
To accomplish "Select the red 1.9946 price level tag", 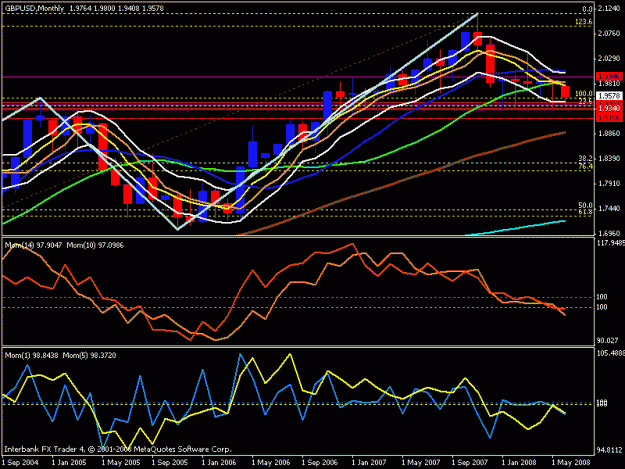I will [x=609, y=76].
